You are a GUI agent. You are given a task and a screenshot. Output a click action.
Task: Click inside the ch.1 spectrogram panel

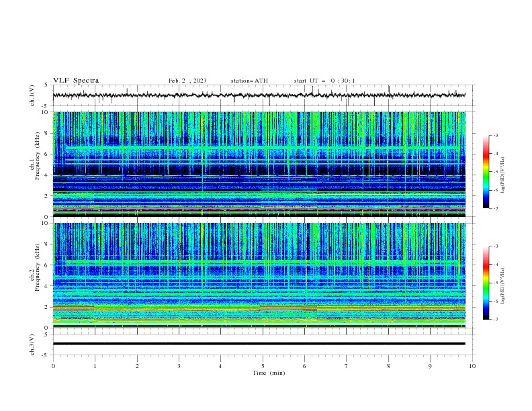[x=259, y=164]
